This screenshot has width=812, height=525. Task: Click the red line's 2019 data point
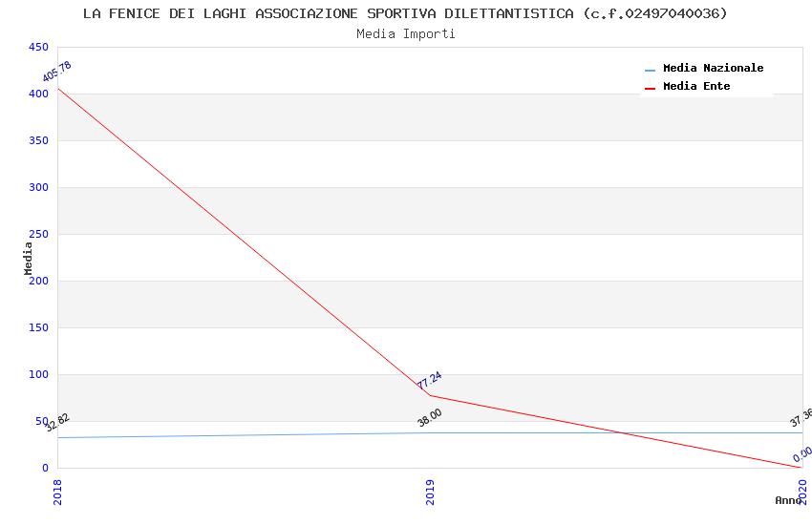point(430,396)
